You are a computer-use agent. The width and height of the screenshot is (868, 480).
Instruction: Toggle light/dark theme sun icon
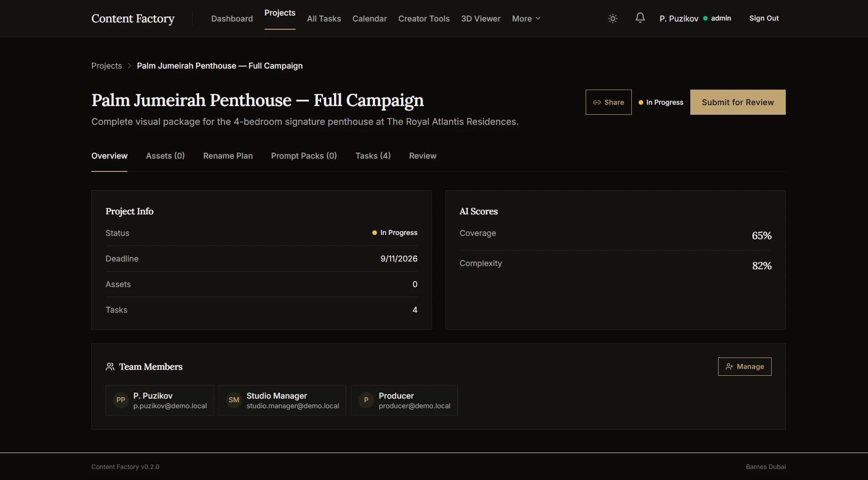tap(613, 18)
